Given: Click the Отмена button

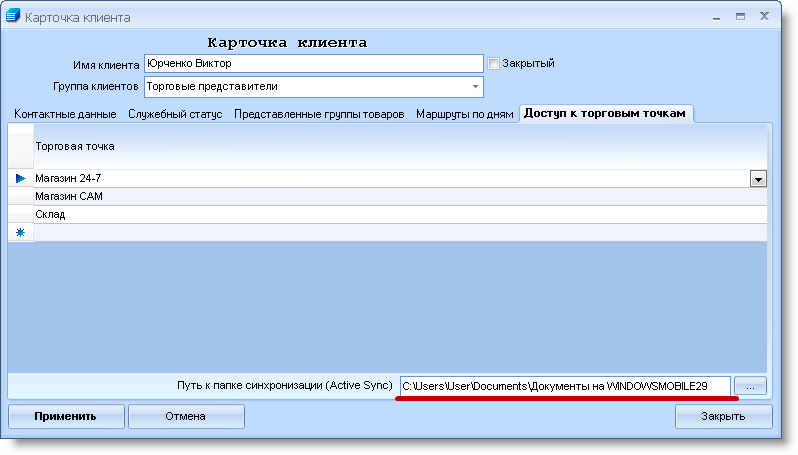Looking at the screenshot, I should click(186, 416).
